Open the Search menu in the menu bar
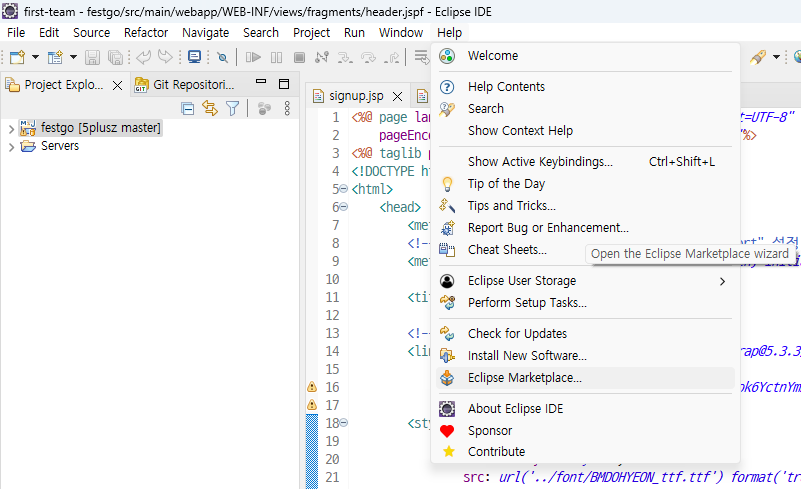The width and height of the screenshot is (801, 489). [261, 33]
